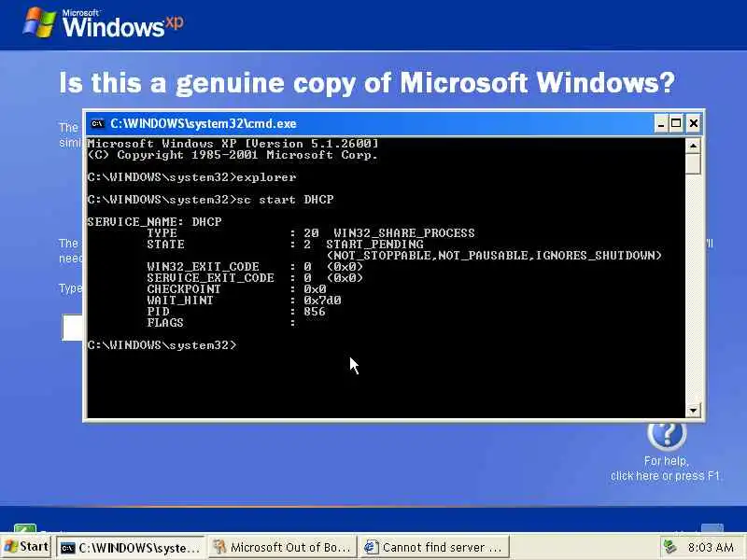This screenshot has height=560, width=747.
Task: Close the cmd.exe window
Action: (x=693, y=124)
